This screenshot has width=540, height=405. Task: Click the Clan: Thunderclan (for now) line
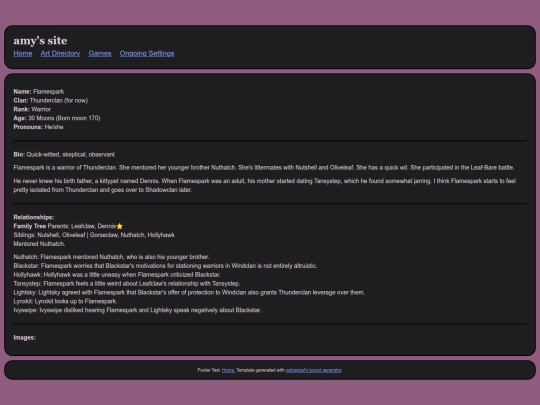click(51, 101)
